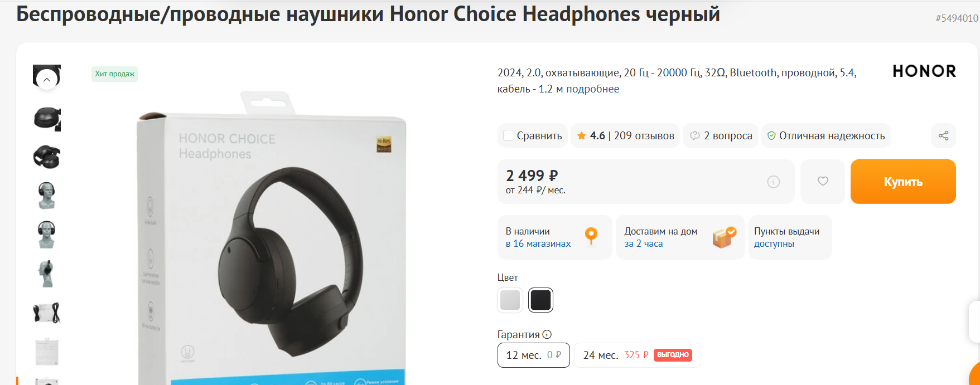The width and height of the screenshot is (980, 385).
Task: Select 24 мес. warranty option
Action: 637,355
